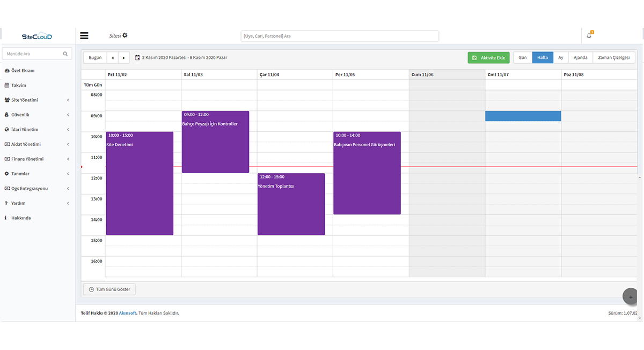Expand Aidat Yönetimi menu

pyautogui.click(x=26, y=144)
